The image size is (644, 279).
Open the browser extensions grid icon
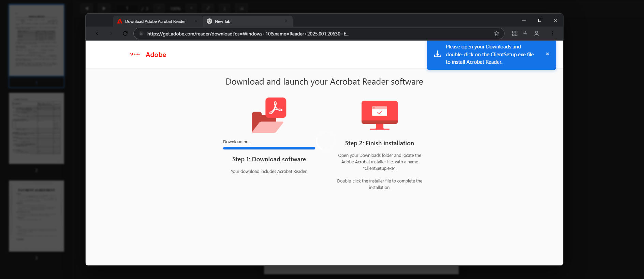(x=515, y=33)
